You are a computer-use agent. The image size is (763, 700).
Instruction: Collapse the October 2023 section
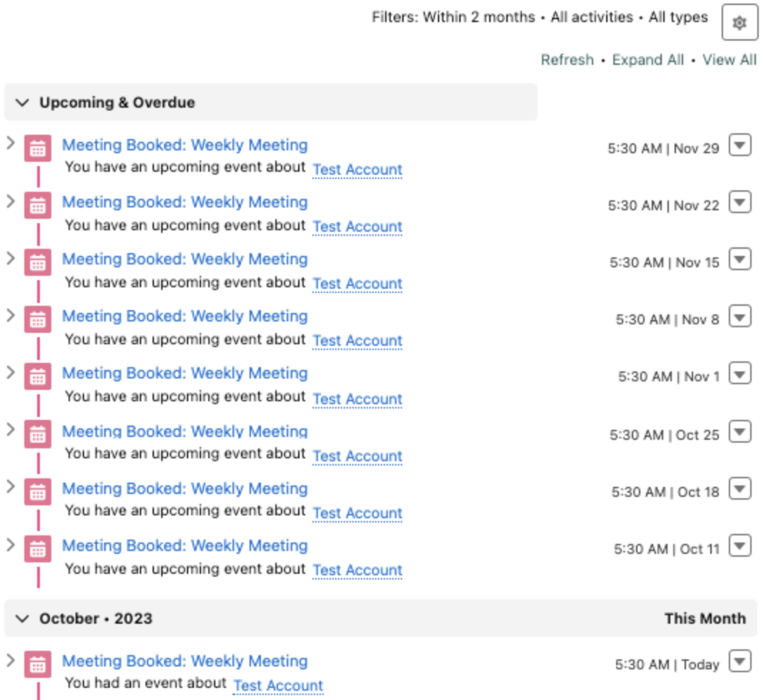pos(23,619)
